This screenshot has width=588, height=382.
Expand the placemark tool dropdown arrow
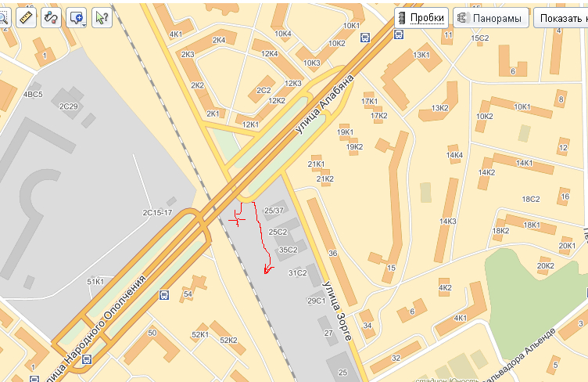tap(84, 25)
